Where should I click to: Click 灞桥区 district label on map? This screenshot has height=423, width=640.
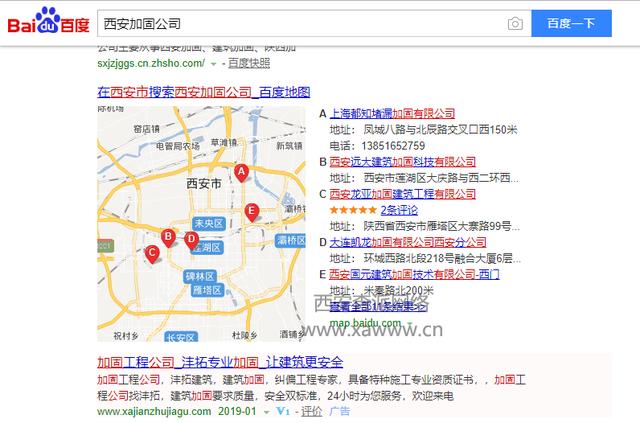[291, 240]
